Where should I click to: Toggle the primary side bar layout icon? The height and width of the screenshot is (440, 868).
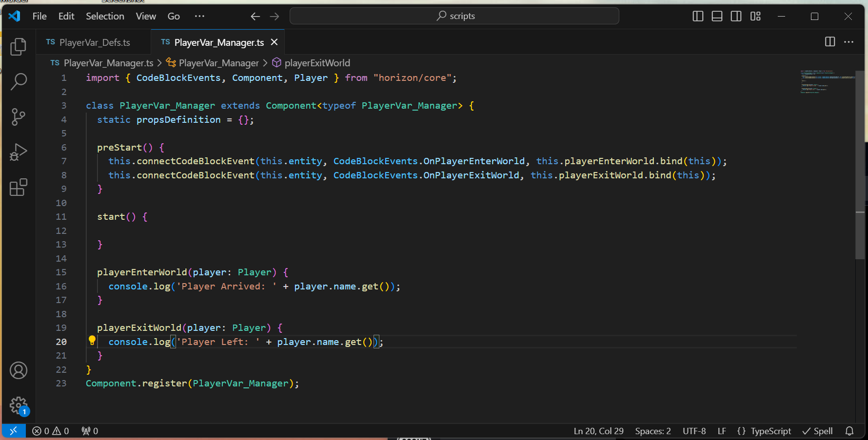[698, 16]
